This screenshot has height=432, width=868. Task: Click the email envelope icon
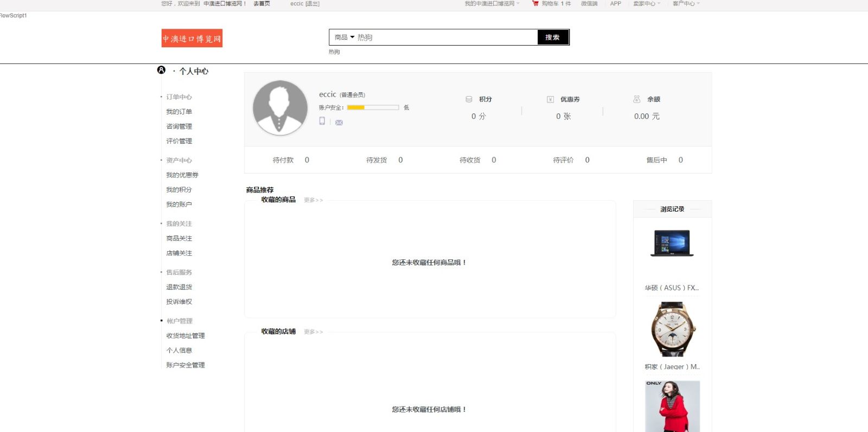click(x=339, y=123)
